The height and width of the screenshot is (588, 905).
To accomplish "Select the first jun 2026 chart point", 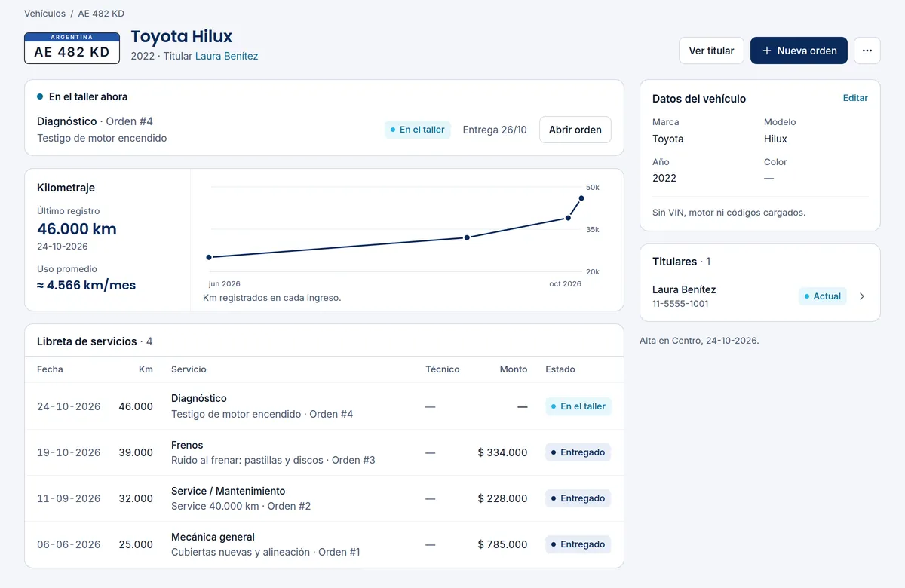I will (x=209, y=257).
